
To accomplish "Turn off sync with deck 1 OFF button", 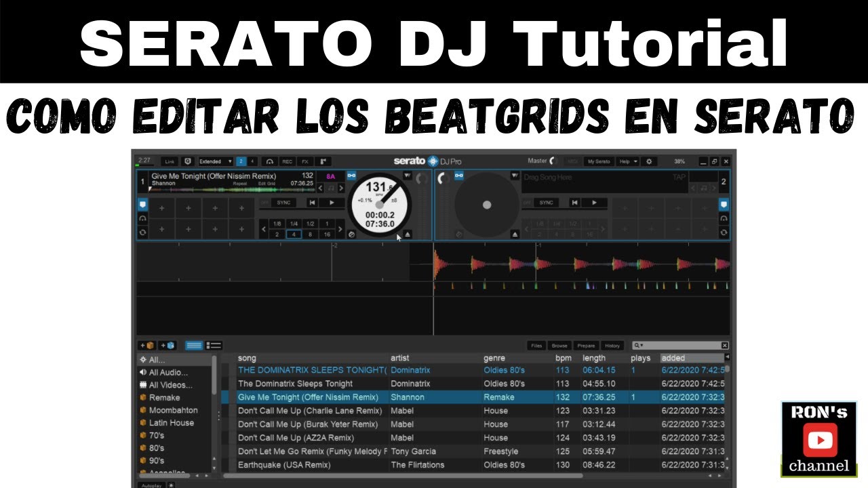I will click(x=264, y=202).
